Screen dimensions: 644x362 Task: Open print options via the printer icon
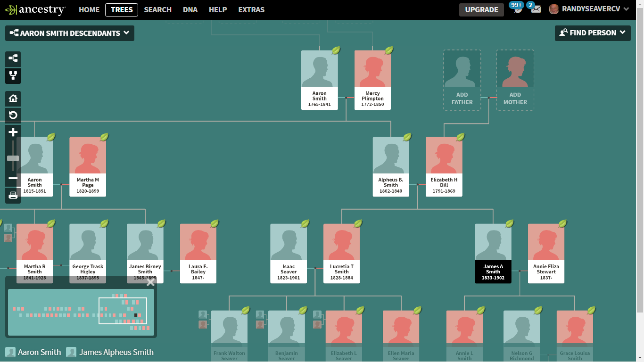(x=13, y=195)
